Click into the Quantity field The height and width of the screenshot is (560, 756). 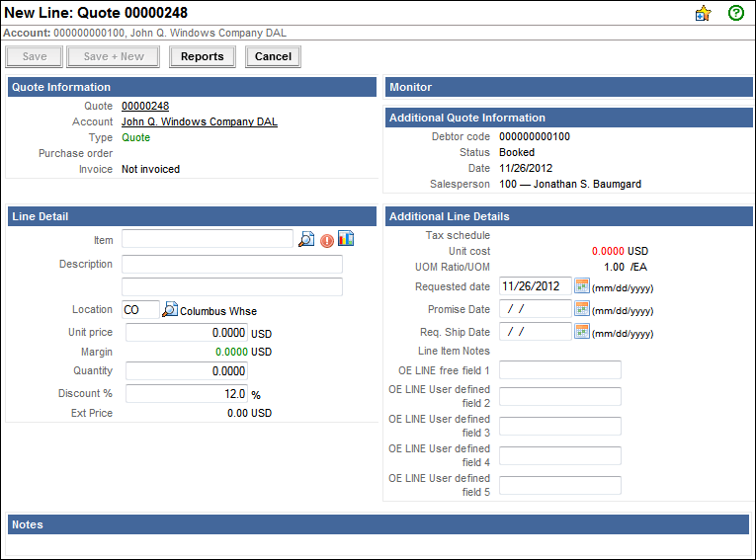(x=187, y=371)
